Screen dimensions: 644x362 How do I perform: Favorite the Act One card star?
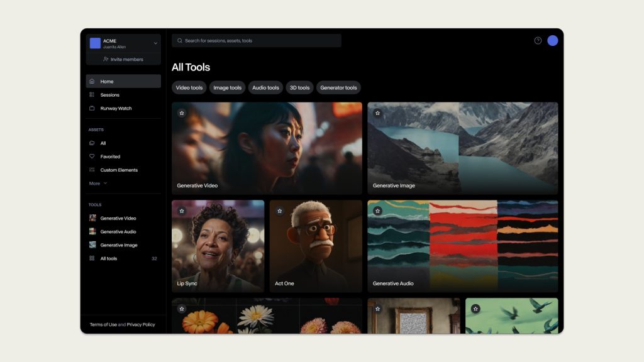[x=280, y=211]
